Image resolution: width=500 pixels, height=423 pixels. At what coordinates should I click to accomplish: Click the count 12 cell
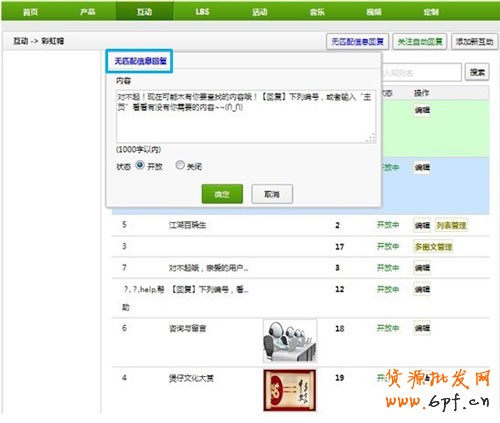point(339,289)
